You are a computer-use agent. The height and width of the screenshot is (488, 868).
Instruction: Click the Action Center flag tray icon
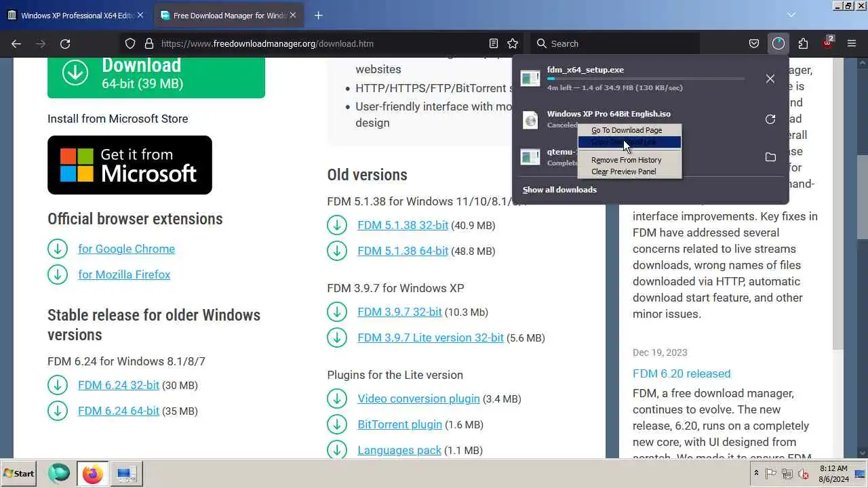pos(771,474)
